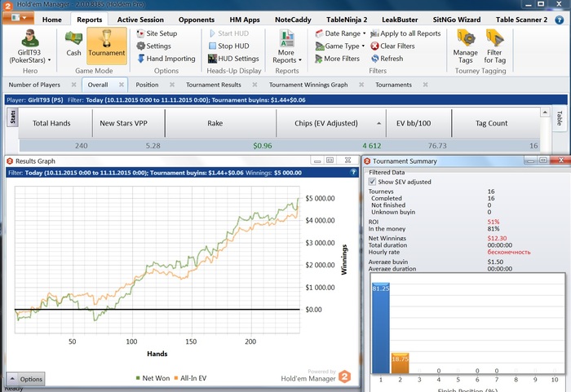Image resolution: width=571 pixels, height=392 pixels.
Task: Open the TableNinja 2 ribbon tab
Action: [x=347, y=20]
